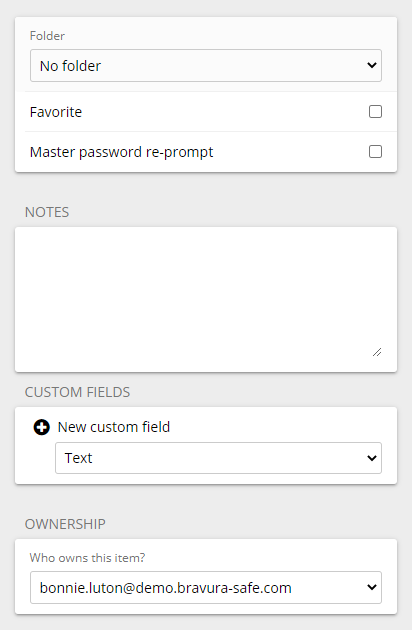Click the empty bottom area inside Notes box
The width and height of the screenshot is (412, 630).
193,350
